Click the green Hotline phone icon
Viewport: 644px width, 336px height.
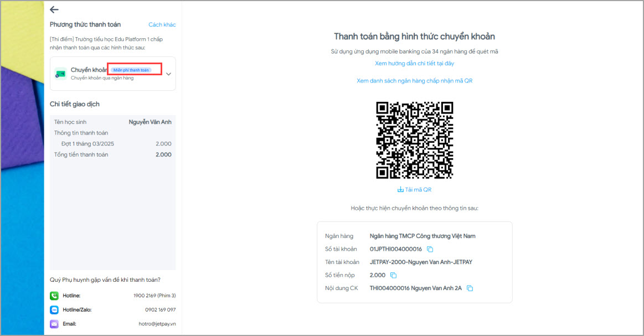pos(54,296)
